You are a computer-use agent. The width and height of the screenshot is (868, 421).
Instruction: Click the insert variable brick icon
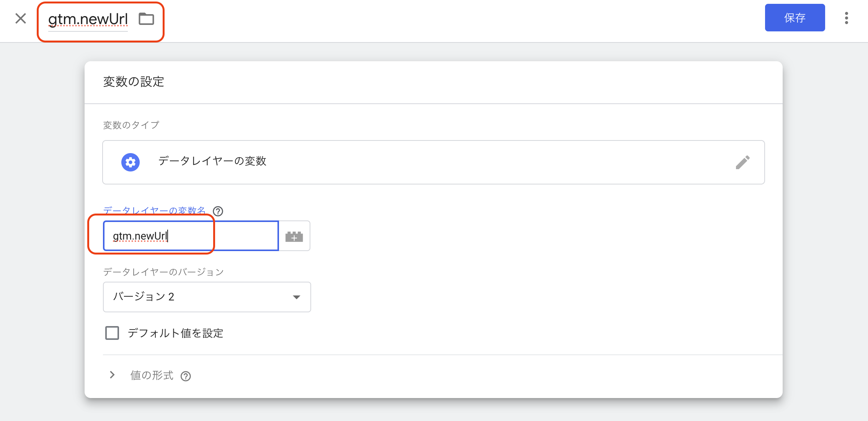point(294,236)
